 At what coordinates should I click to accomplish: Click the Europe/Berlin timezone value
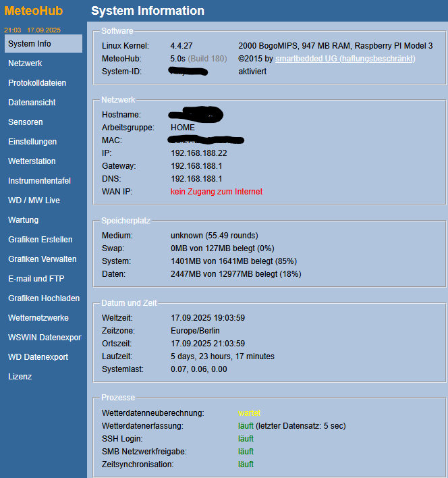[x=195, y=330]
